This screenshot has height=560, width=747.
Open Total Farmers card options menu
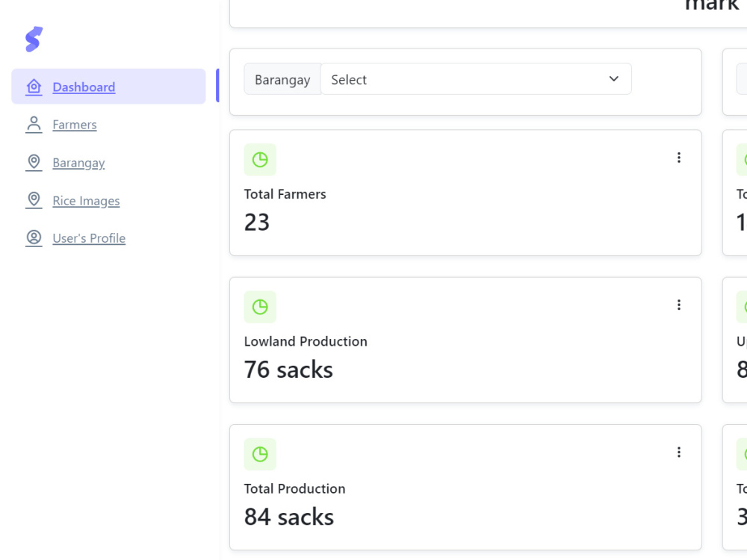[679, 158]
